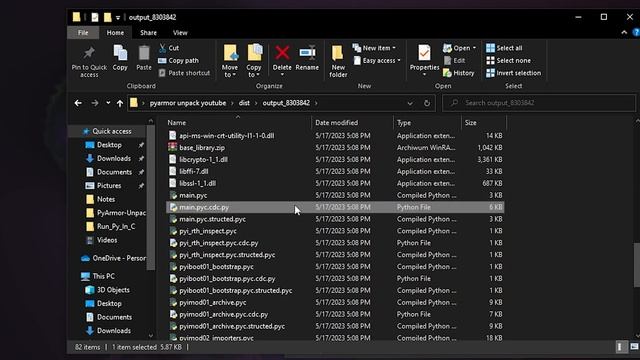The width and height of the screenshot is (640, 360).
Task: Click Invert selection
Action: click(x=513, y=73)
